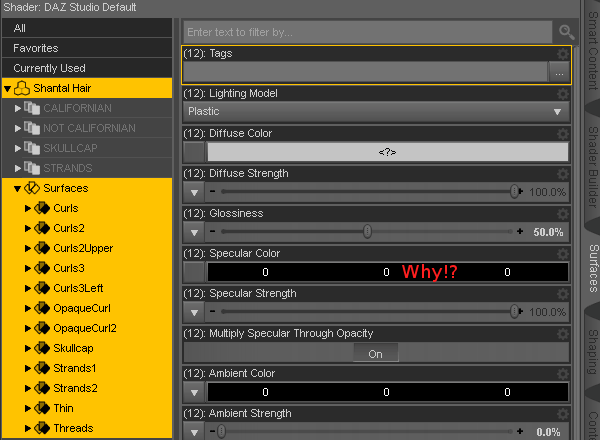Screen dimensions: 600x440
Task: Select the Strands2 surface row
Action: (x=87, y=388)
